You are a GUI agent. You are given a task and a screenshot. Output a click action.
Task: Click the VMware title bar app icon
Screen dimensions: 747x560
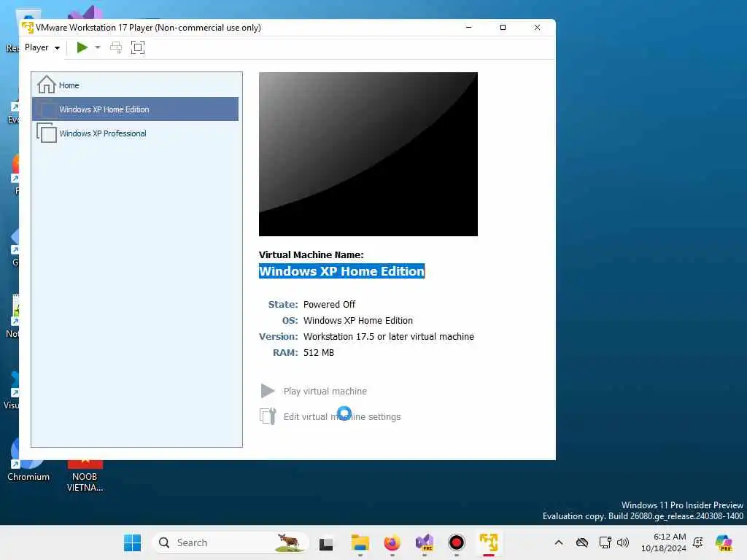[x=28, y=28]
